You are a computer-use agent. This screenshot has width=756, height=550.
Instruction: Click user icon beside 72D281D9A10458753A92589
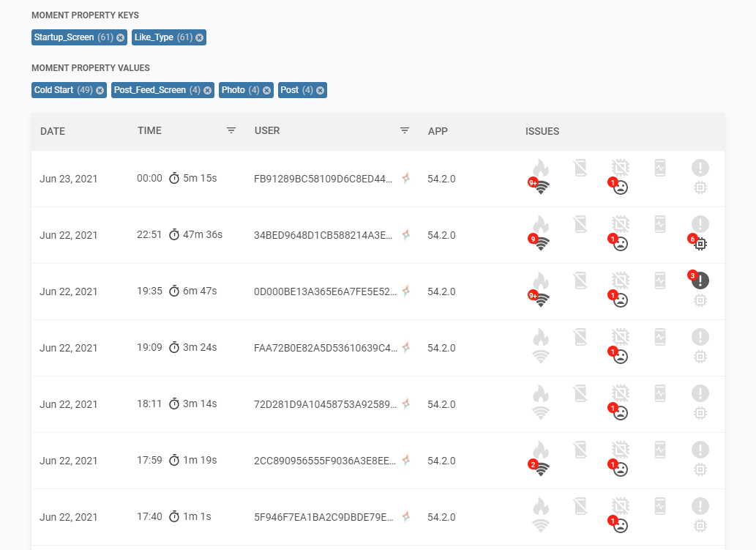tap(406, 404)
